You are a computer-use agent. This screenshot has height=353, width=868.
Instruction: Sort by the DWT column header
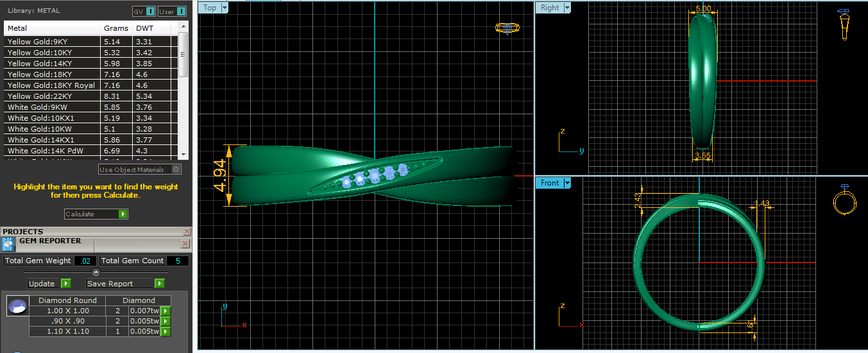151,28
